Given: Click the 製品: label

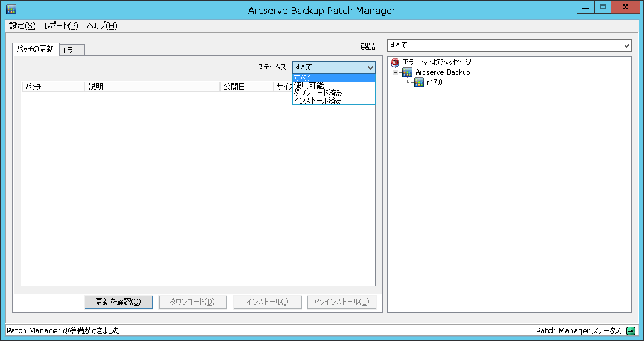Looking at the screenshot, I should 368,46.
